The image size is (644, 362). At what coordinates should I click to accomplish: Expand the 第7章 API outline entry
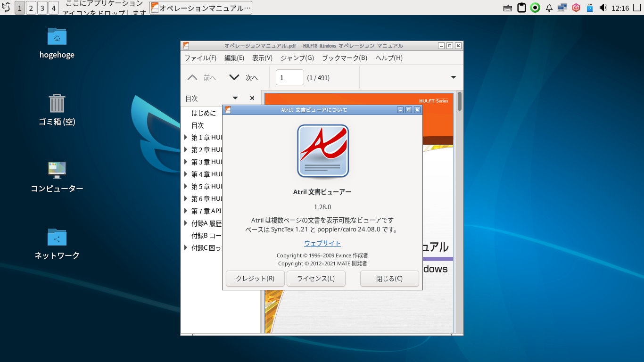pyautogui.click(x=186, y=211)
